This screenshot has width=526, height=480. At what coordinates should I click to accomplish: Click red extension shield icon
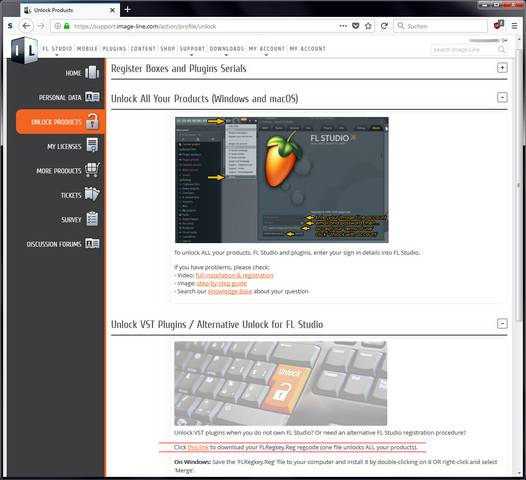pos(498,25)
